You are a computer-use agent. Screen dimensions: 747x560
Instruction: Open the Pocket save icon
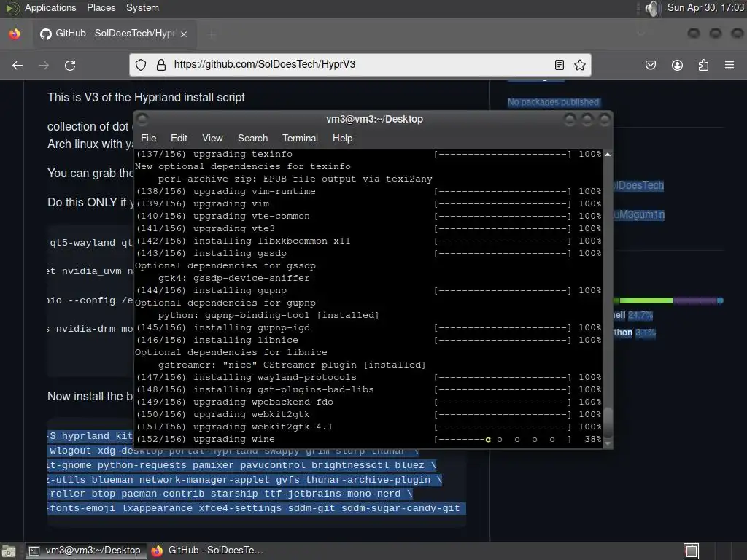651,65
